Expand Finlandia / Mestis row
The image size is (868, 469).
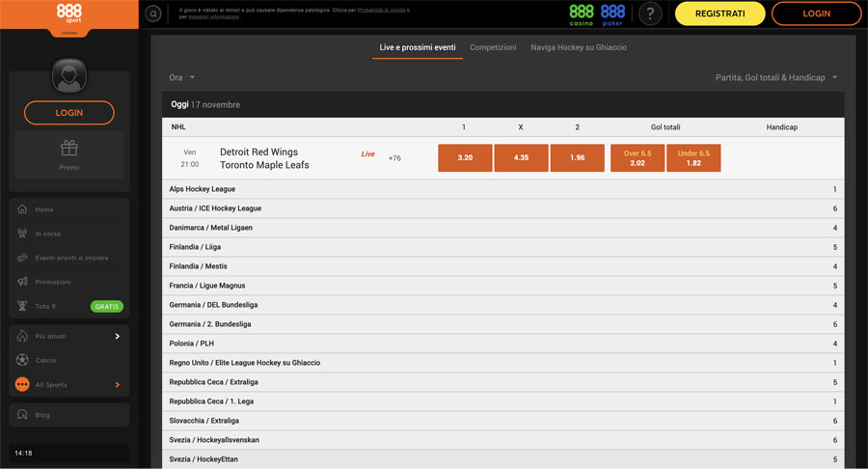[502, 266]
